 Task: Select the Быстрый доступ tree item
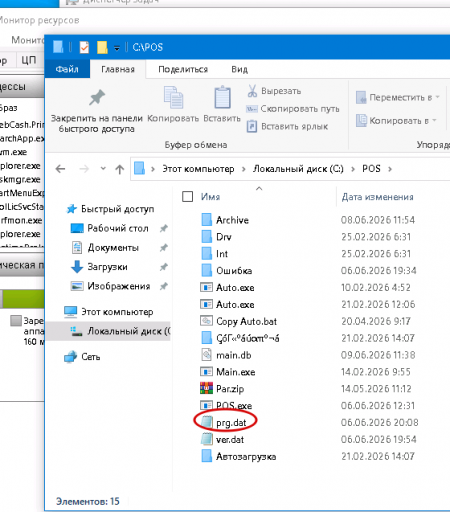110,209
